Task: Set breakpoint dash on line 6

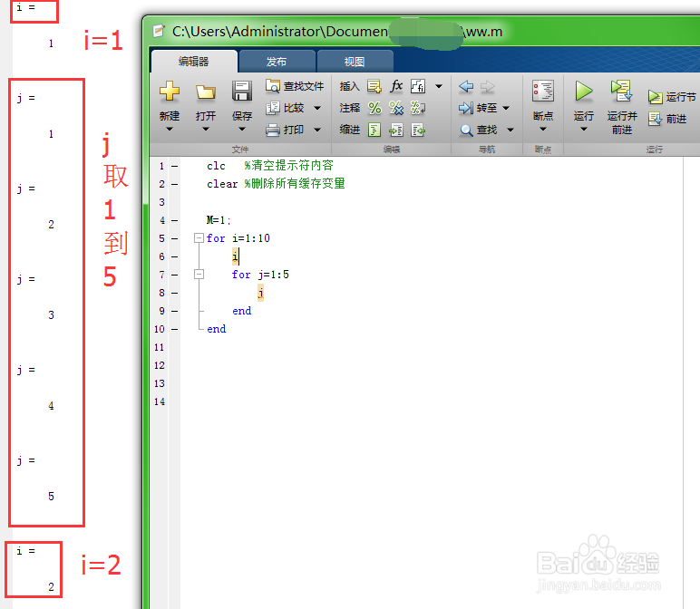Action: tap(175, 256)
